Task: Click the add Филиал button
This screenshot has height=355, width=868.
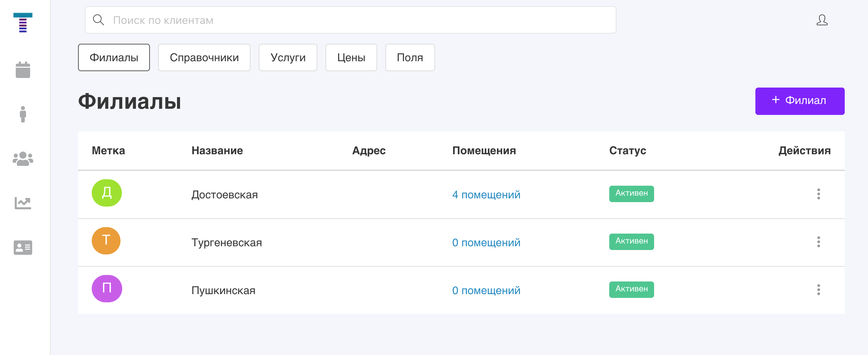Action: click(800, 101)
